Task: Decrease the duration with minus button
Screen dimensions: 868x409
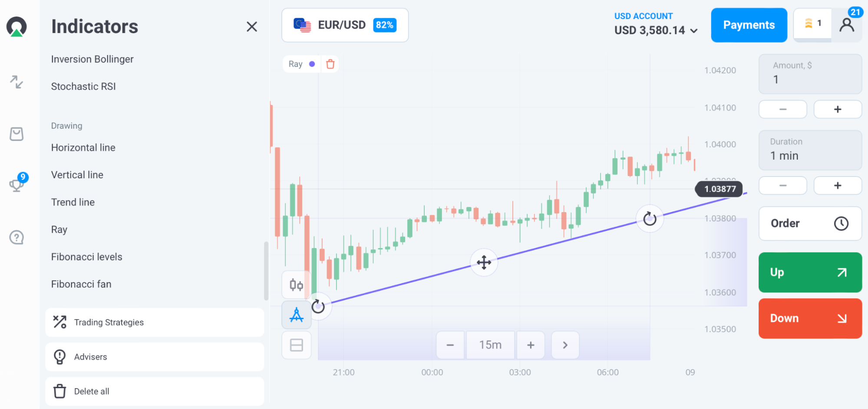Action: click(783, 186)
